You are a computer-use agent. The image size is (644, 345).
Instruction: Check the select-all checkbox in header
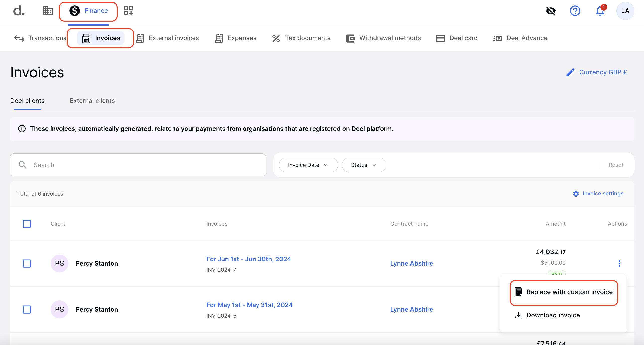pyautogui.click(x=27, y=224)
